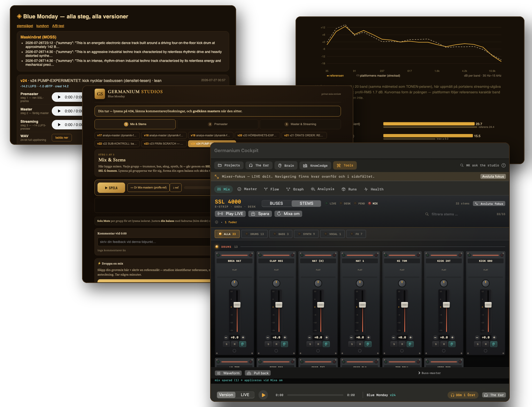The height and width of the screenshot is (407, 532).
Task: Show ALLA 33 stems
Action: coord(227,234)
